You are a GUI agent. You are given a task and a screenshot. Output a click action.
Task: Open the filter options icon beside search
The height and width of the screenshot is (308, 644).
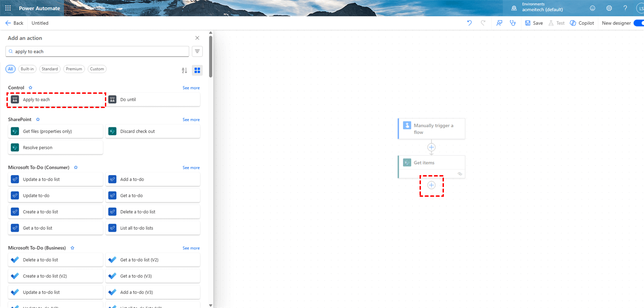(x=197, y=51)
